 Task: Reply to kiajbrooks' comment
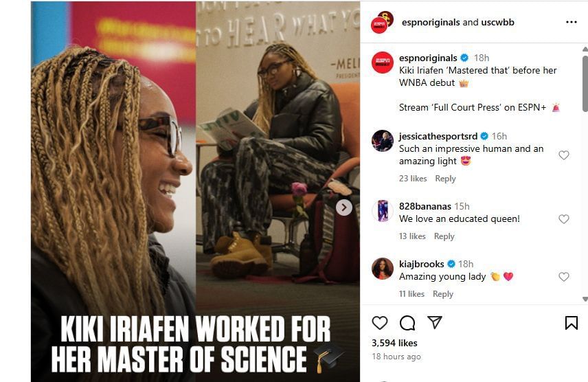pos(443,294)
